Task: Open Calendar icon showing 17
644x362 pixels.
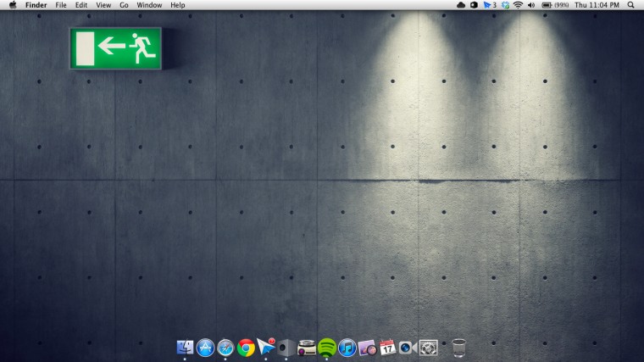Action: pos(387,348)
